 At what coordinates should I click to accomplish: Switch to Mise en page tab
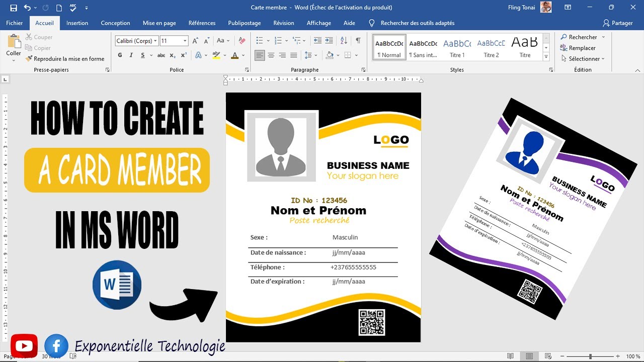click(x=159, y=23)
